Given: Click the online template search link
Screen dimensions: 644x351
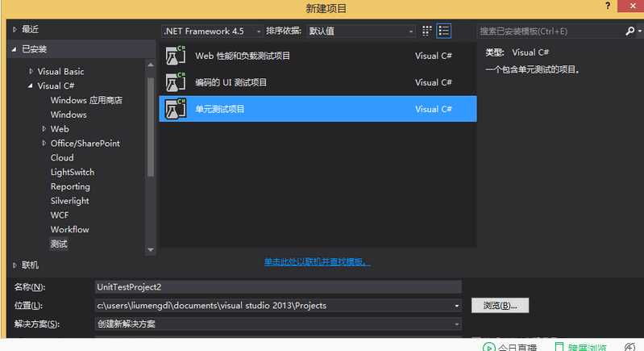Looking at the screenshot, I should click(x=317, y=261).
